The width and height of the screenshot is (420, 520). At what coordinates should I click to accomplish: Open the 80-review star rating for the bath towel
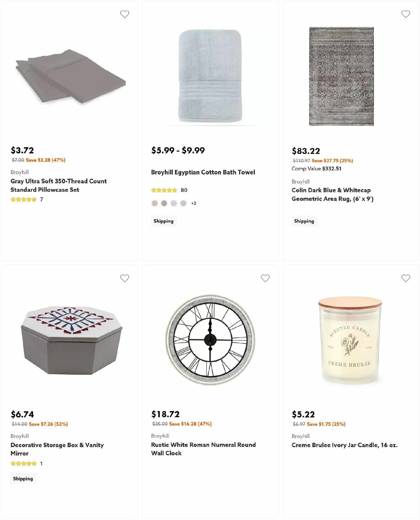(x=163, y=190)
